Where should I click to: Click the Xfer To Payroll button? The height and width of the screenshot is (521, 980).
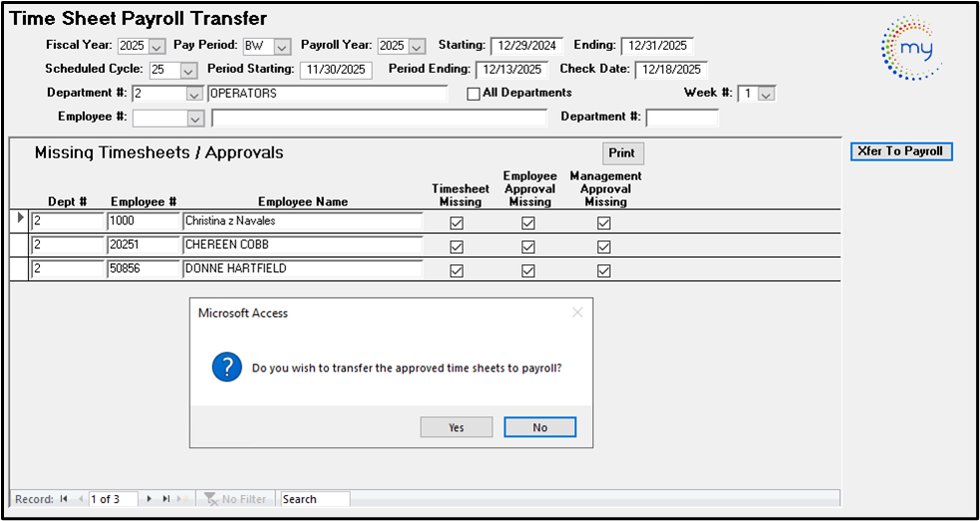click(x=901, y=151)
